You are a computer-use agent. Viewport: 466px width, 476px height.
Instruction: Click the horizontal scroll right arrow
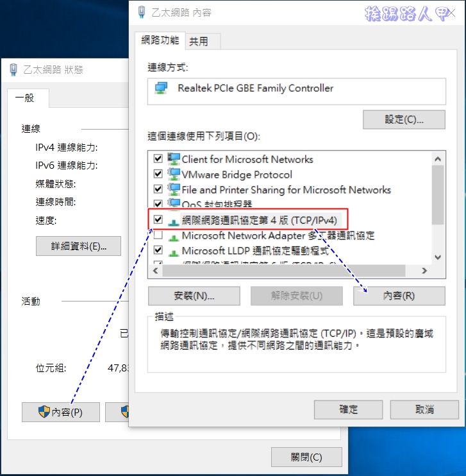424,271
